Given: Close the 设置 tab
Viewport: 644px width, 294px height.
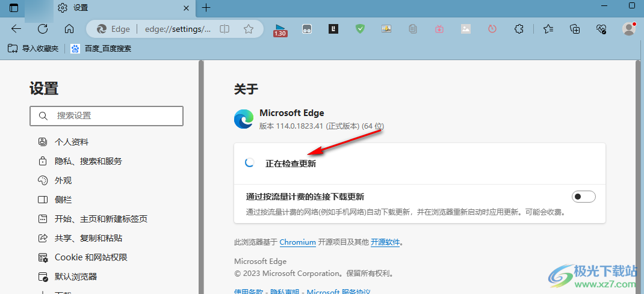Looking at the screenshot, I should tap(186, 8).
